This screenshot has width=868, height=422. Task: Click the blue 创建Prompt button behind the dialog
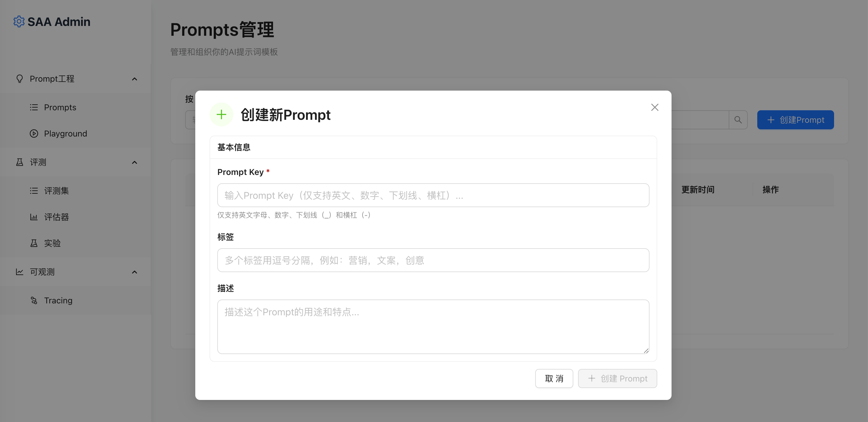795,120
